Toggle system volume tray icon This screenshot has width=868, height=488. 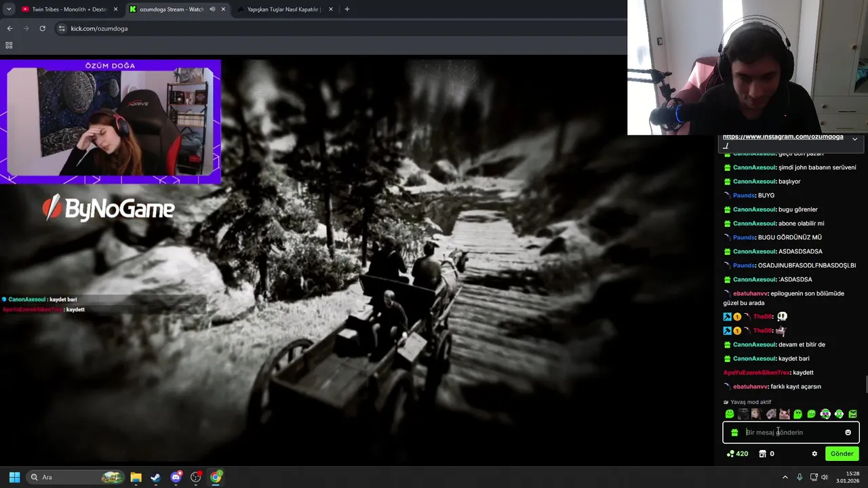pyautogui.click(x=825, y=477)
